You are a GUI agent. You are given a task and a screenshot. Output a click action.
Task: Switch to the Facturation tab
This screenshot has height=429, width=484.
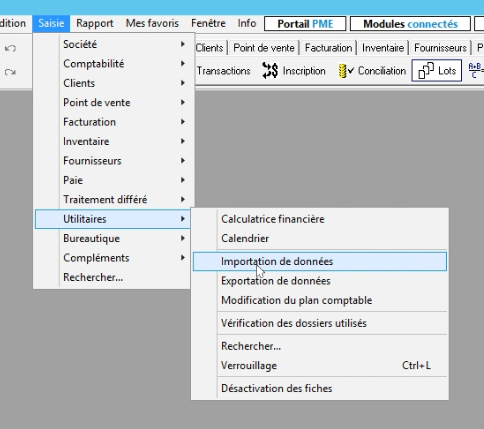point(328,48)
